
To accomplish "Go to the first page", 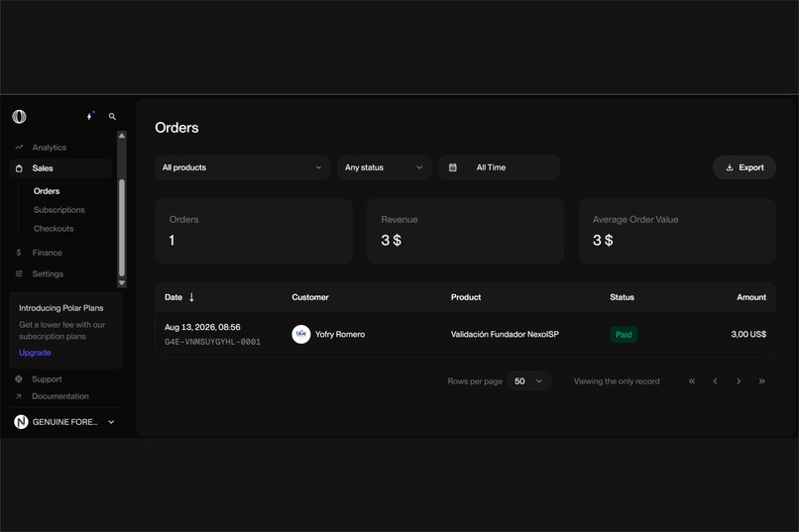I will coord(692,381).
